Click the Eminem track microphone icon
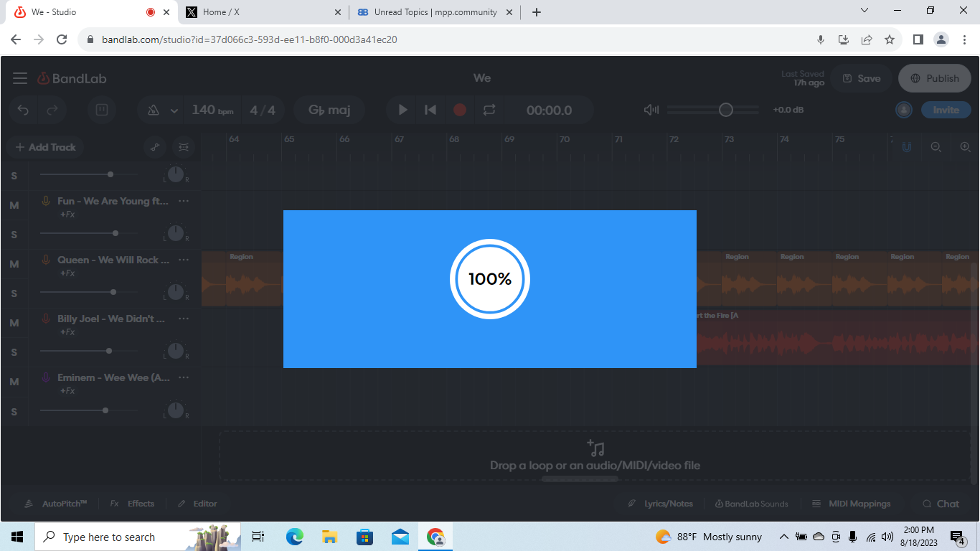The width and height of the screenshot is (980, 551). [x=45, y=378]
